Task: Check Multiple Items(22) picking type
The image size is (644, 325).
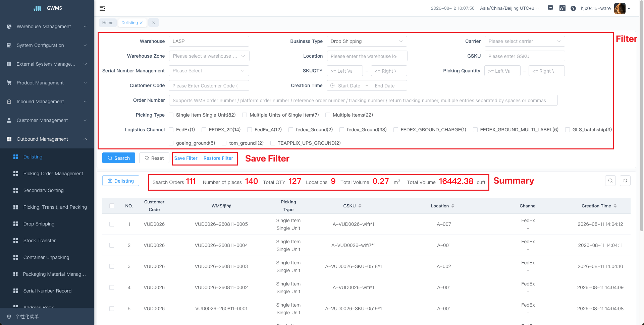Action: pos(328,115)
